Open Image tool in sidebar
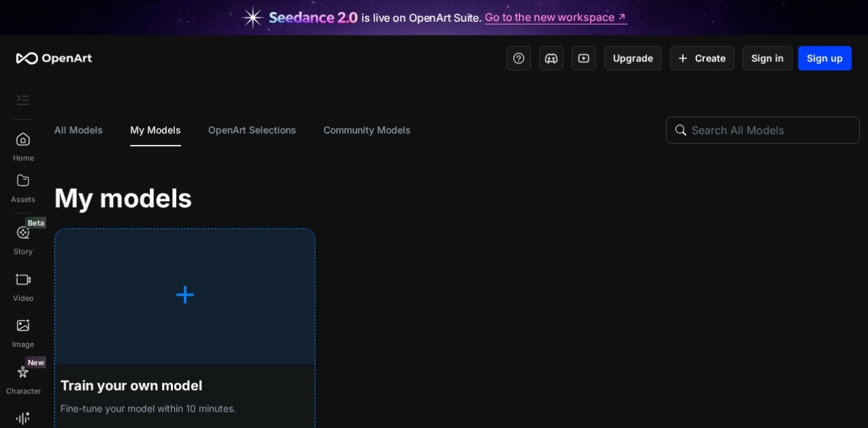The image size is (868, 428). 23,333
